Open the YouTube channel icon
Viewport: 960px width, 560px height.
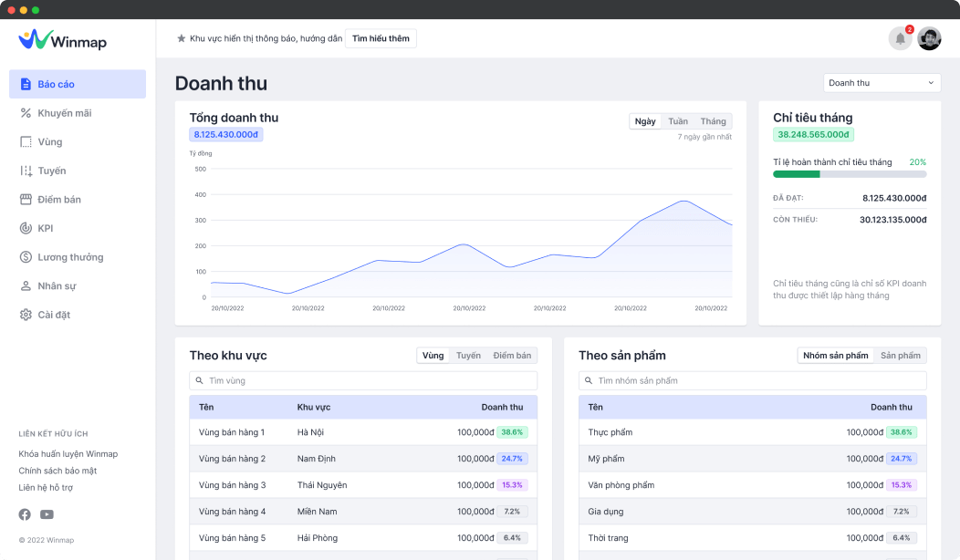pos(47,514)
